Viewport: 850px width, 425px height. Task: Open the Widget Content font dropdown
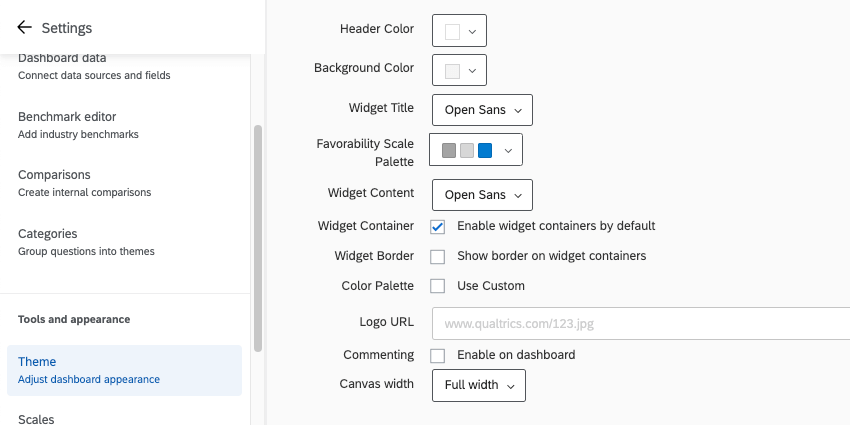click(x=482, y=194)
